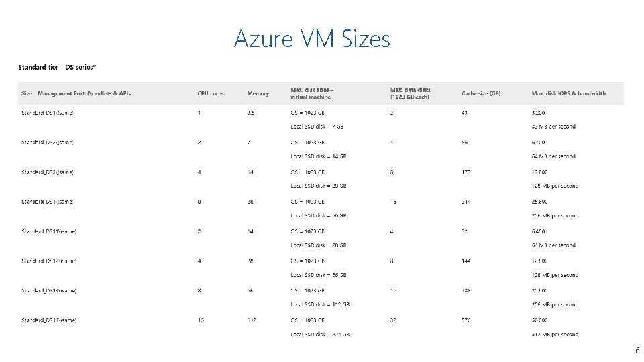Click the Max. data disks column header
Image resolution: width=644 pixels, height=362 pixels.
(410, 93)
